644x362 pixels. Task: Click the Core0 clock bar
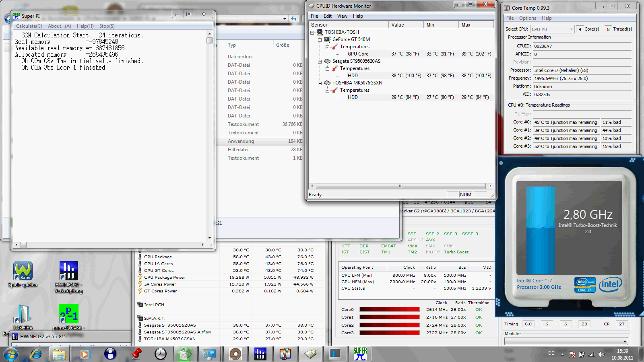pyautogui.click(x=390, y=310)
